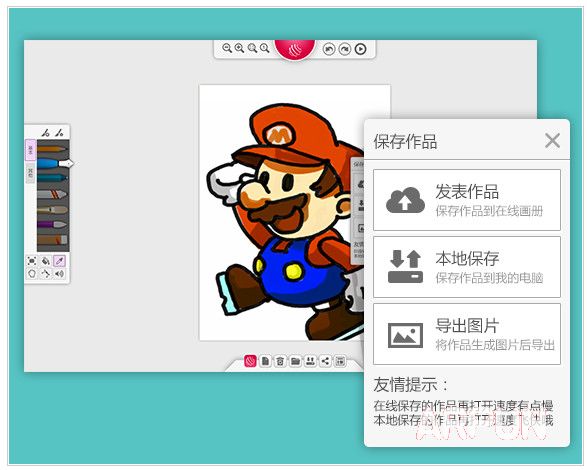Click the red logo icon in bottom toolbar
Image resolution: width=587 pixels, height=470 pixels.
tap(250, 361)
